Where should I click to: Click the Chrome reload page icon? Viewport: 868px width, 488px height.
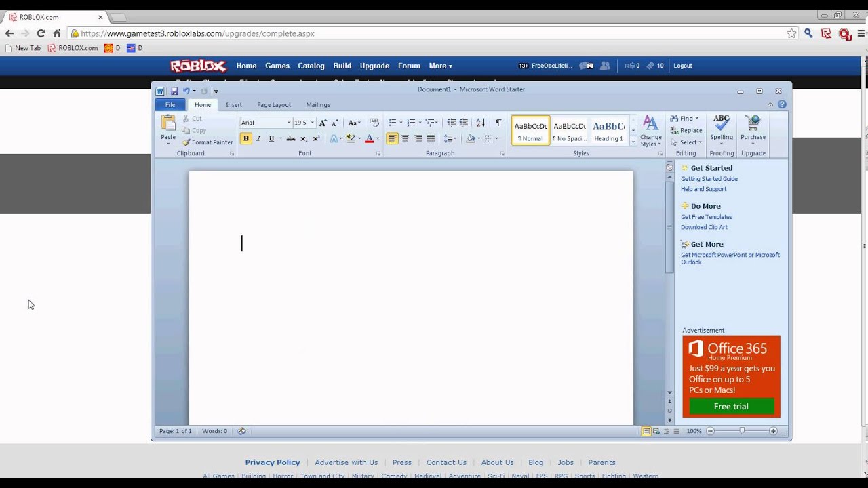(41, 33)
